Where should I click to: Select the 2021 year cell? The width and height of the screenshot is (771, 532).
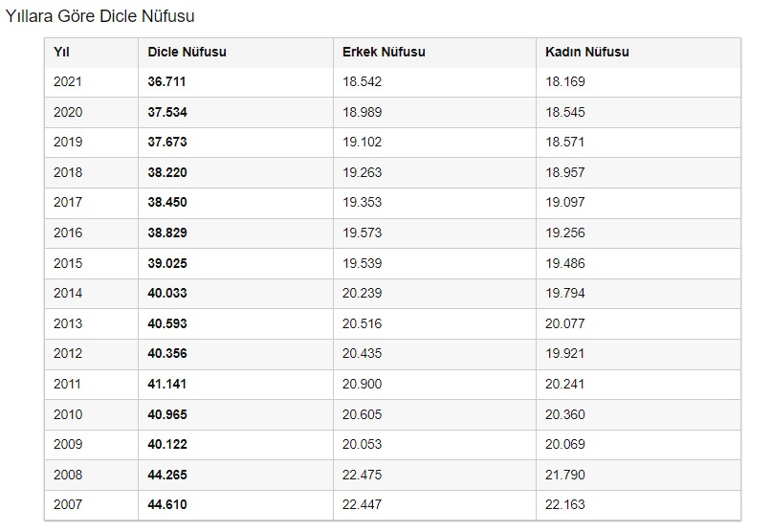click(68, 82)
